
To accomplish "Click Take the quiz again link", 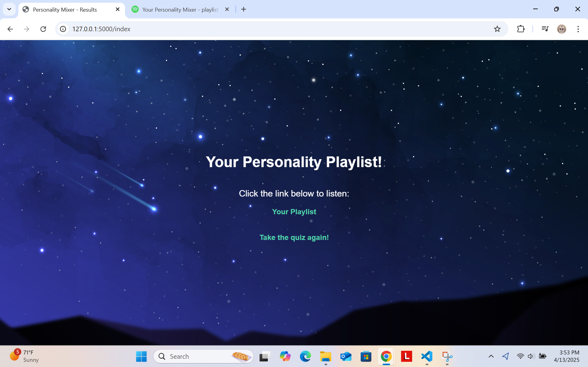I will pyautogui.click(x=294, y=237).
